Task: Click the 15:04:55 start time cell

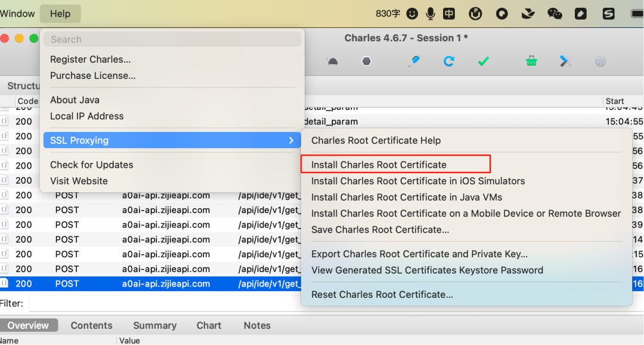Action: tap(624, 121)
